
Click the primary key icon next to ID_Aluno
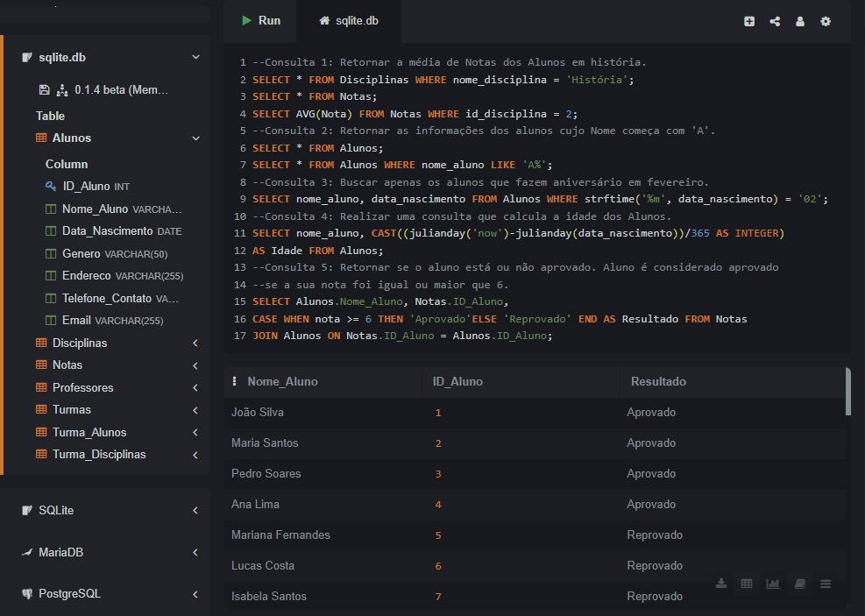[x=51, y=187]
